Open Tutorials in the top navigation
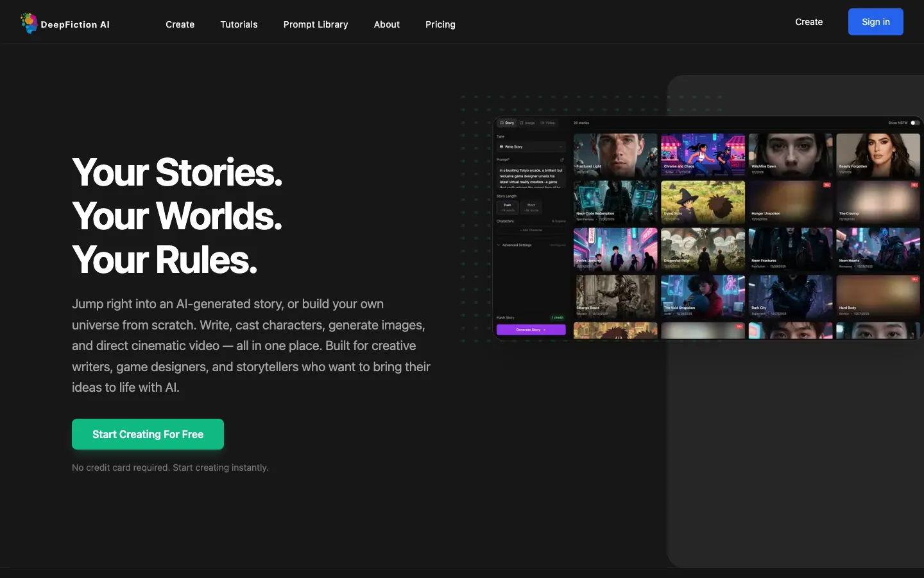Image resolution: width=924 pixels, height=578 pixels. (x=239, y=24)
